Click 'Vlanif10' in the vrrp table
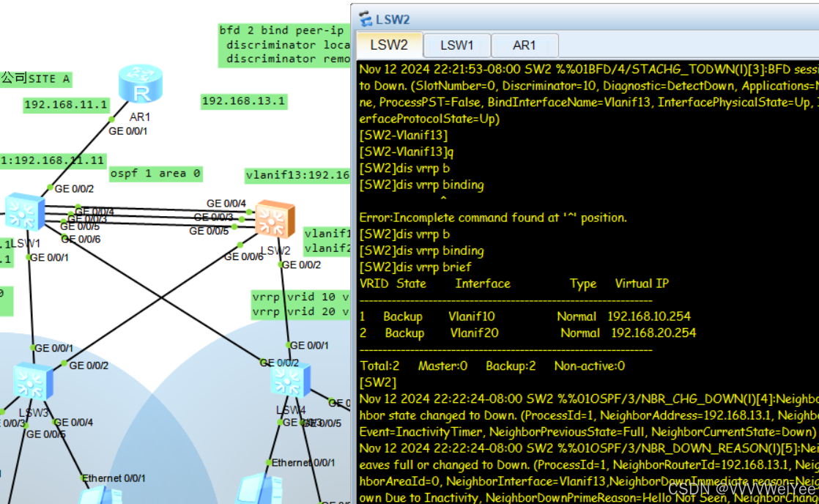This screenshot has height=504, width=819. click(472, 316)
